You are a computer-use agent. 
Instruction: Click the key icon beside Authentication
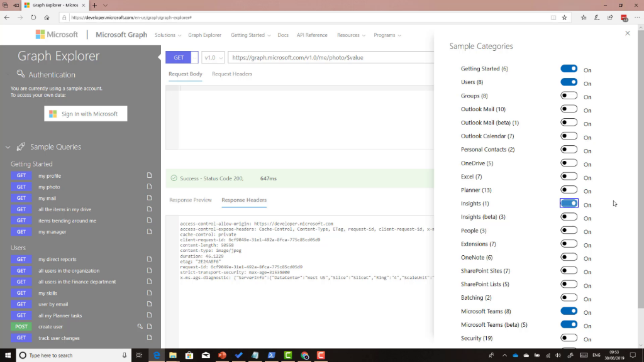[x=21, y=74]
